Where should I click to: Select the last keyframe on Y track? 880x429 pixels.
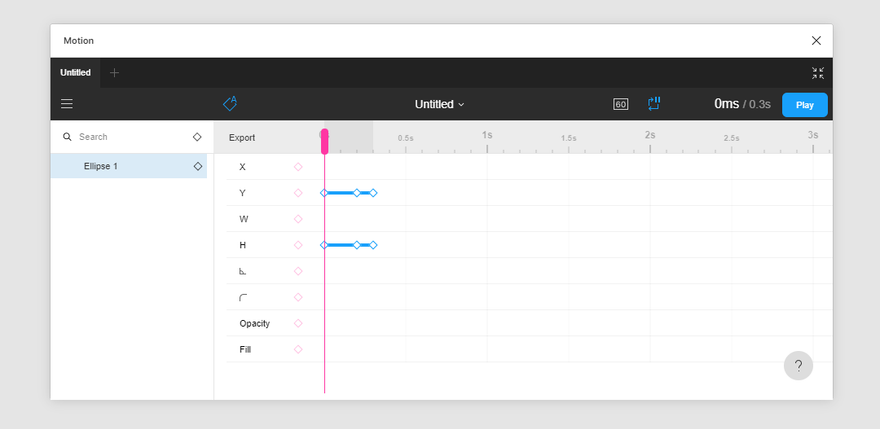373,193
